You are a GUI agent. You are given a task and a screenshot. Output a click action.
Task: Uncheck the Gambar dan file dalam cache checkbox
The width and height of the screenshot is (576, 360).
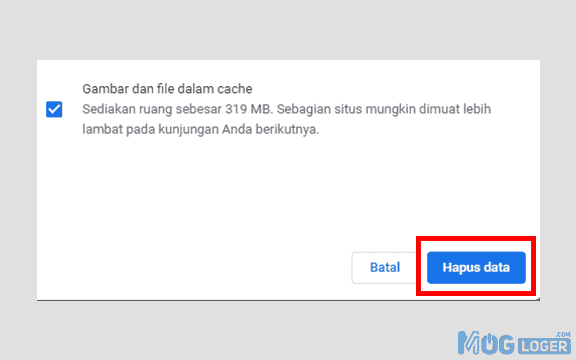(54, 109)
